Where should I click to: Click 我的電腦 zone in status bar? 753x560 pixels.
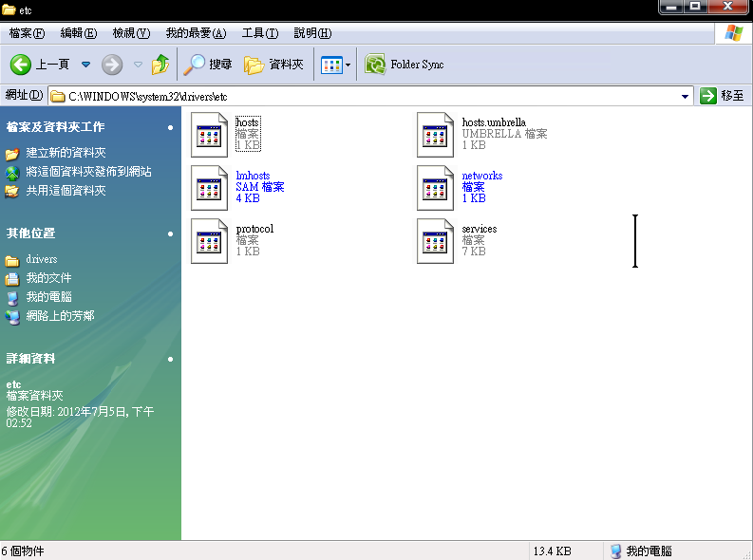pyautogui.click(x=641, y=551)
